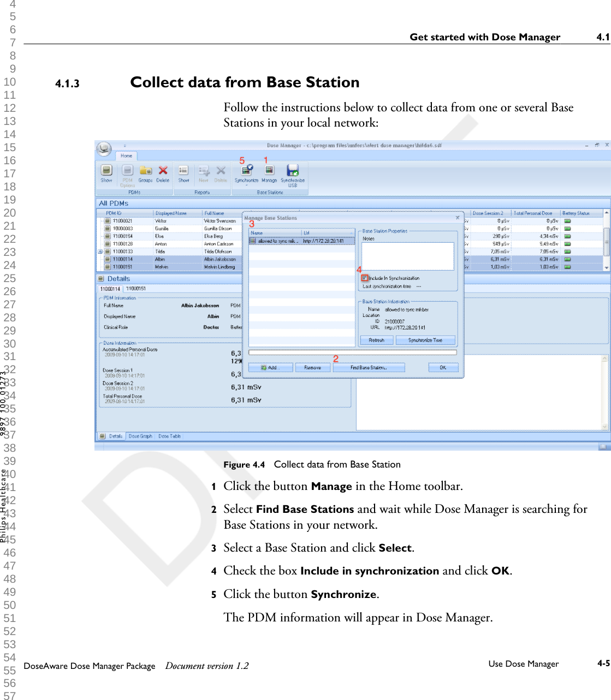The height and width of the screenshot is (700, 611).
Task: Switch to the Home ribbon tab
Action: [x=127, y=155]
